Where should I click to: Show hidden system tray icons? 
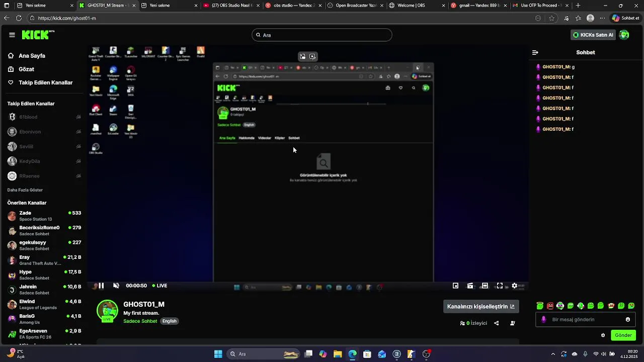tap(553, 354)
